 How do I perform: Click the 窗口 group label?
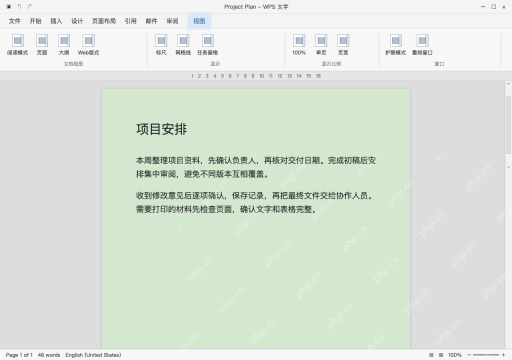coord(439,64)
